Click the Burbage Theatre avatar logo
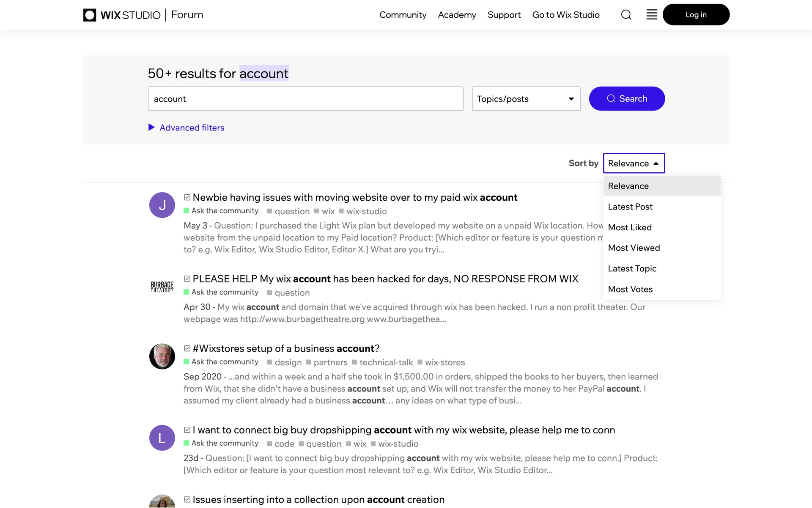Screen dimensions: 812x508 click(x=162, y=287)
